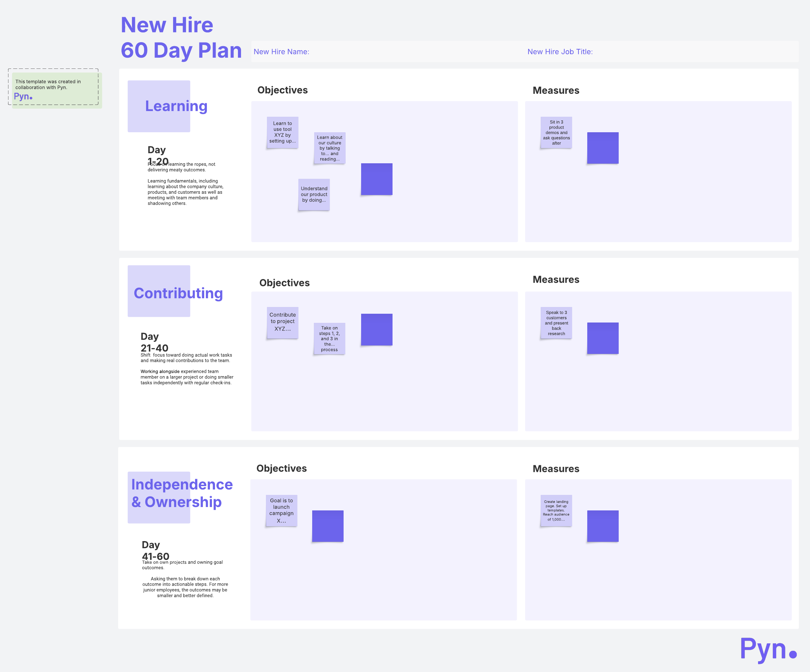Screen dimensions: 810x672
Task: Select the 'Learn about our culture' sticky note
Action: (x=329, y=148)
